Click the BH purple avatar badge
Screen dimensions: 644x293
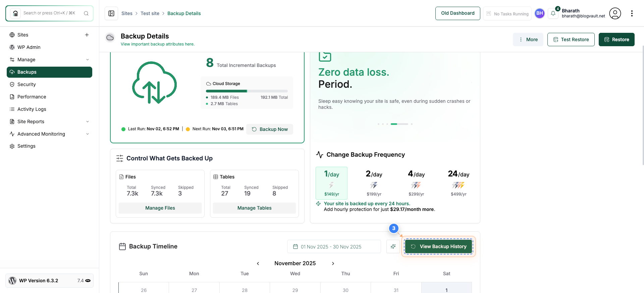click(539, 13)
